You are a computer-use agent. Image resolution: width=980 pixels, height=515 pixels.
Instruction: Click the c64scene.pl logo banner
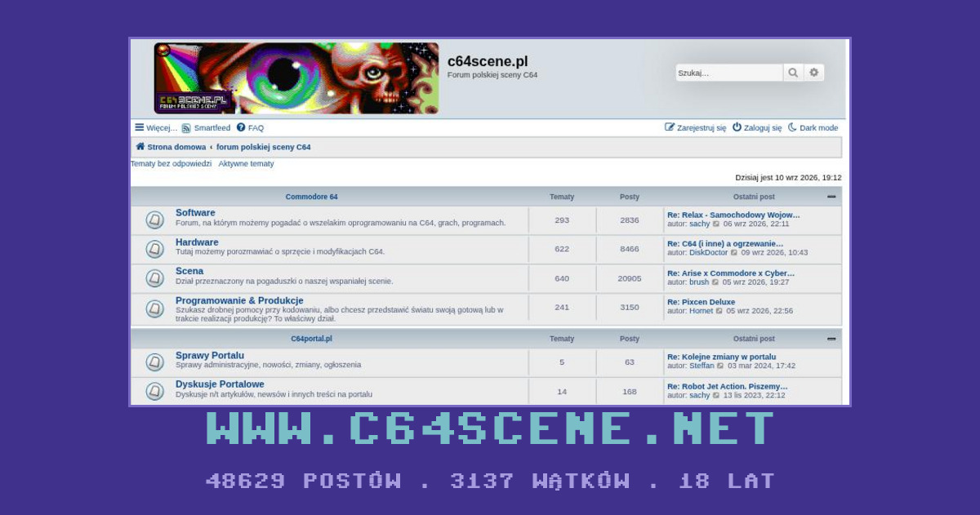(296, 78)
